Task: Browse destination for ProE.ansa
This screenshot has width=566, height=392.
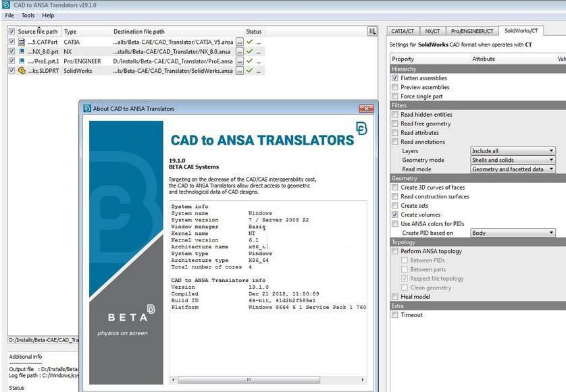Action: 240,61
